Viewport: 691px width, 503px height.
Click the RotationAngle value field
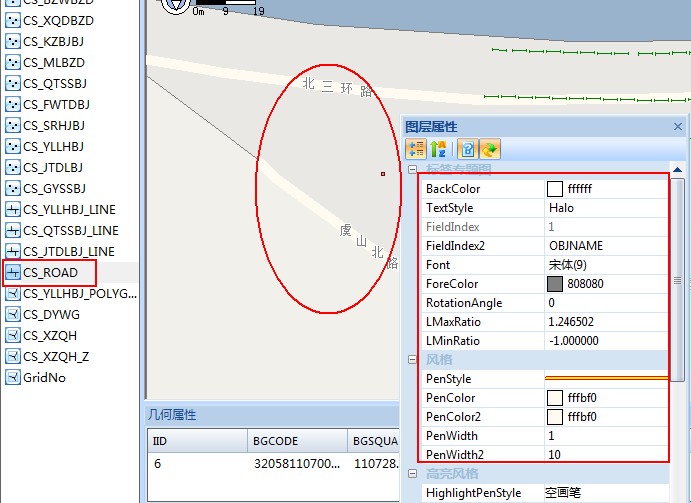(x=606, y=303)
